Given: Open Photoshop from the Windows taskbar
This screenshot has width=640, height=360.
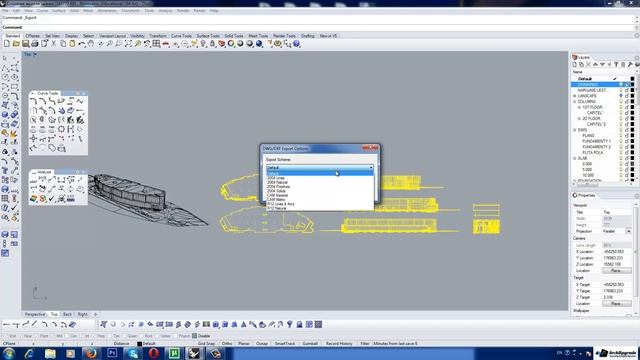Looking at the screenshot, I should click(112, 353).
